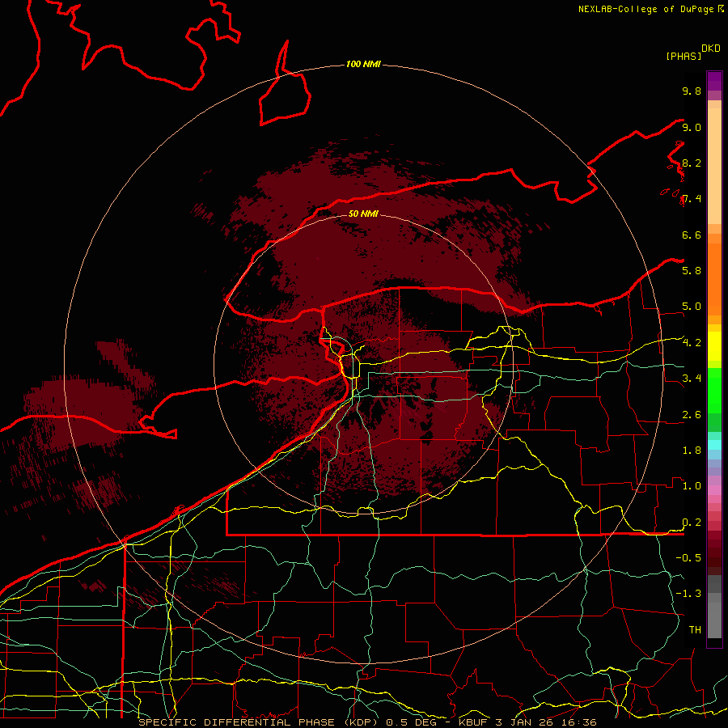Click the 2.6 value on color scale
The width and height of the screenshot is (728, 728).
[692, 415]
